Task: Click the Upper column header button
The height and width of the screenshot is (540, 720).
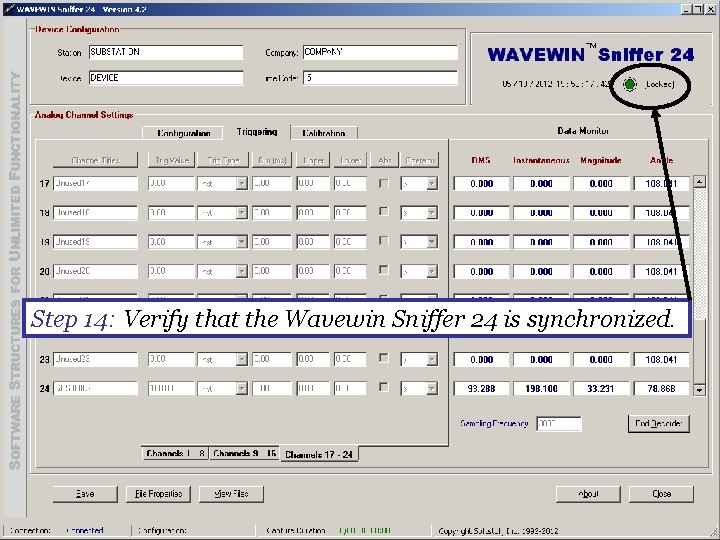Action: 313,160
